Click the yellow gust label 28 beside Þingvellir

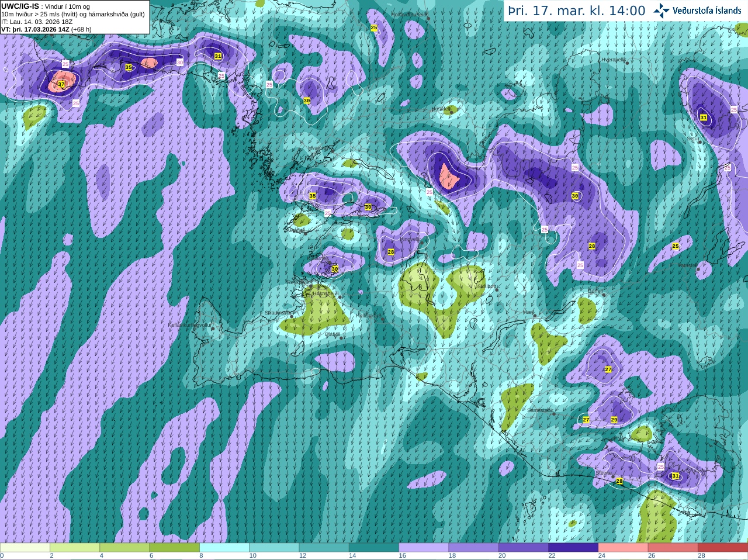tap(391, 252)
